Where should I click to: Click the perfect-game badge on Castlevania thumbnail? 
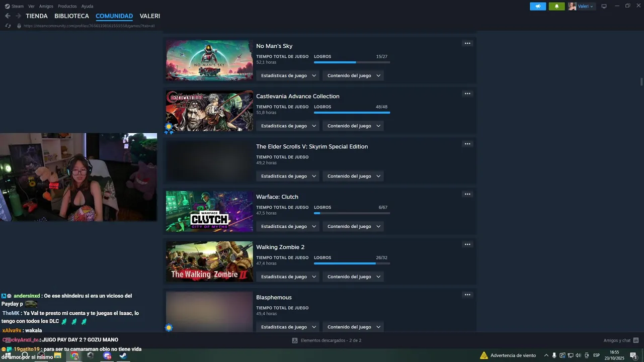(169, 128)
